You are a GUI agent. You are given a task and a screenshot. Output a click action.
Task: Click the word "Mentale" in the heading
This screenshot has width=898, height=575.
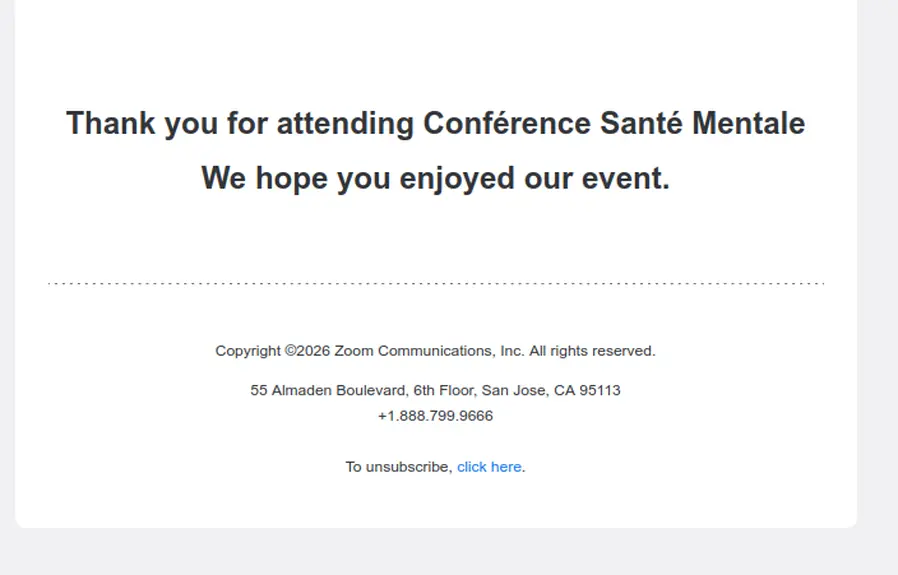(748, 124)
